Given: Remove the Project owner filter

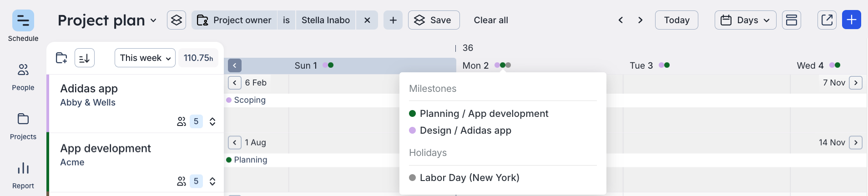Looking at the screenshot, I should click(x=367, y=20).
